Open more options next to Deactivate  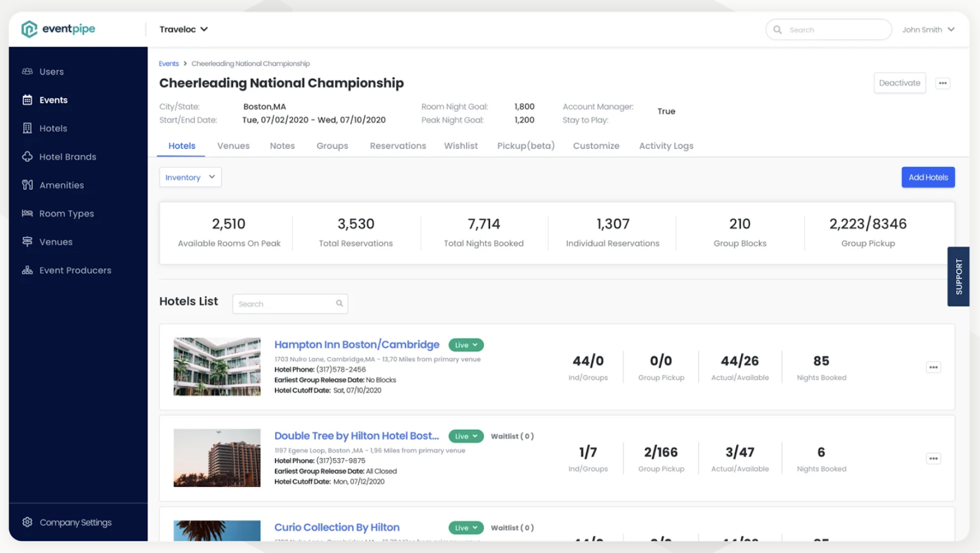coord(943,83)
